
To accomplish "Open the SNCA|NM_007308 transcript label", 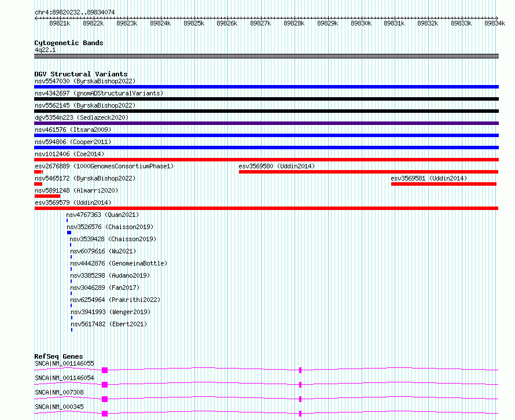I will click(59, 392).
